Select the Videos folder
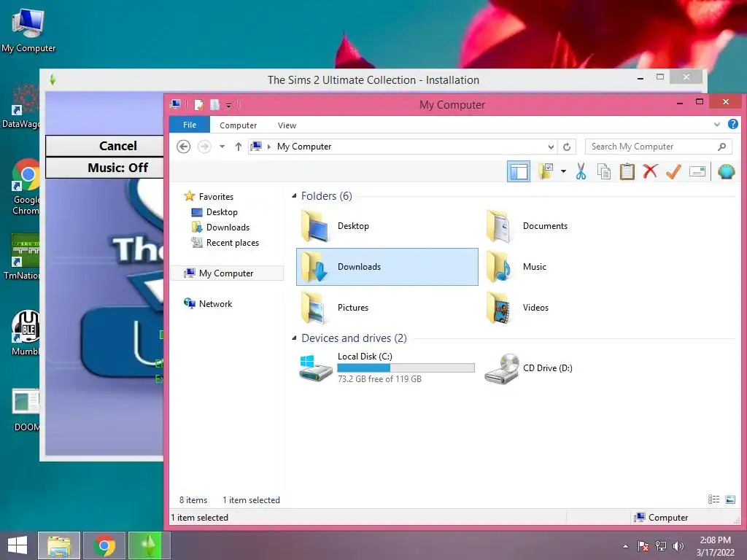747x560 pixels. pos(572,308)
